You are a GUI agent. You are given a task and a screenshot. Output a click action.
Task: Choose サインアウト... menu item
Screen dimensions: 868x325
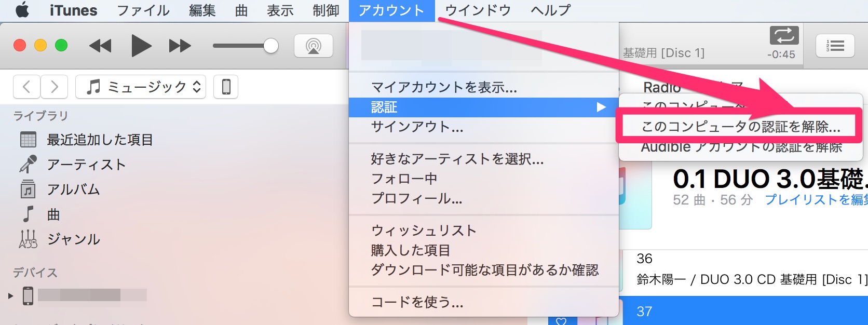(x=484, y=127)
